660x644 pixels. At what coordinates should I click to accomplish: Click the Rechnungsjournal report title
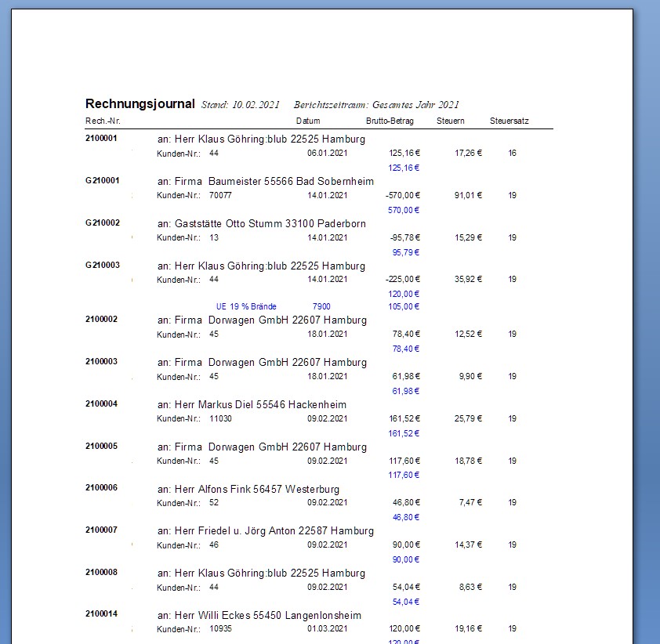pos(140,103)
